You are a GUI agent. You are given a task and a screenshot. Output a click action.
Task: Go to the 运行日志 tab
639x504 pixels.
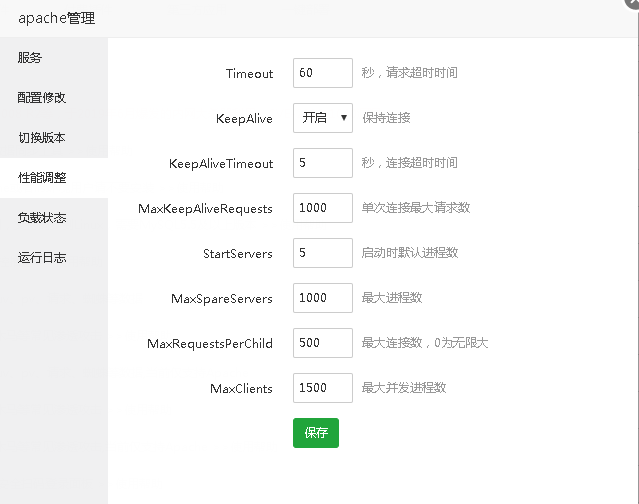[54, 258]
